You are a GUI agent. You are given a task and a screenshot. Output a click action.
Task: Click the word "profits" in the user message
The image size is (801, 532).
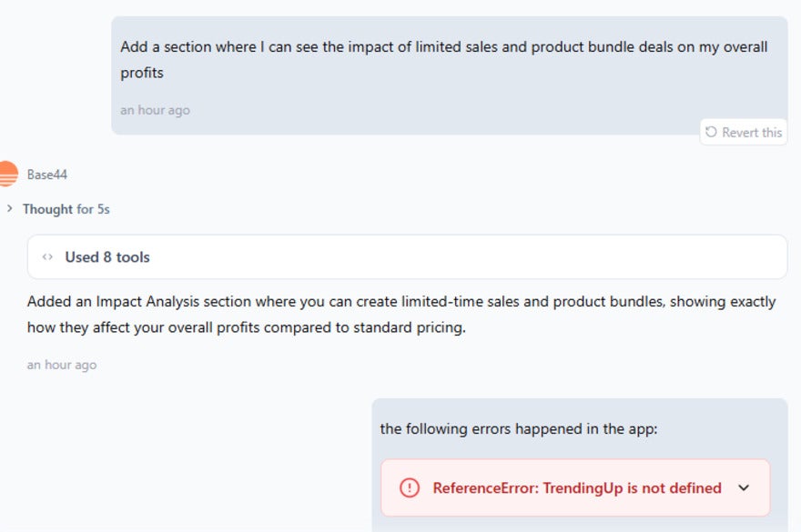point(142,73)
